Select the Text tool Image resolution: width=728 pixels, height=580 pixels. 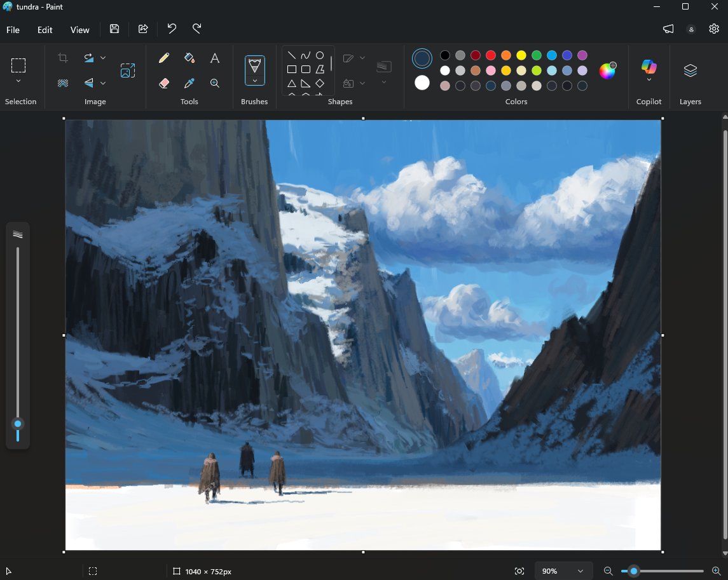click(x=214, y=58)
